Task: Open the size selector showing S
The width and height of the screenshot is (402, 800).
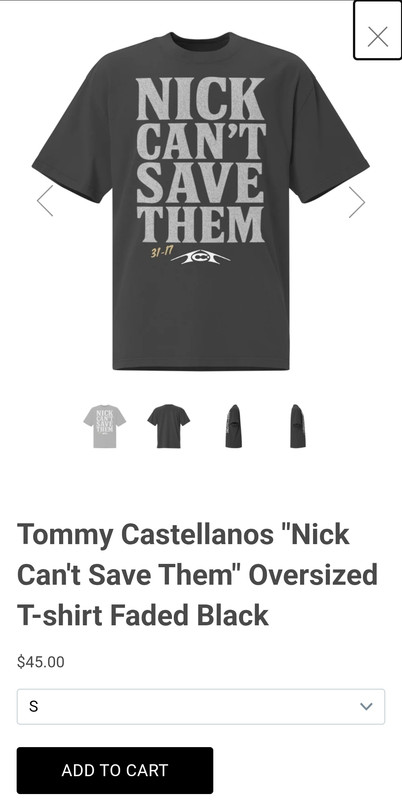Action: point(201,707)
